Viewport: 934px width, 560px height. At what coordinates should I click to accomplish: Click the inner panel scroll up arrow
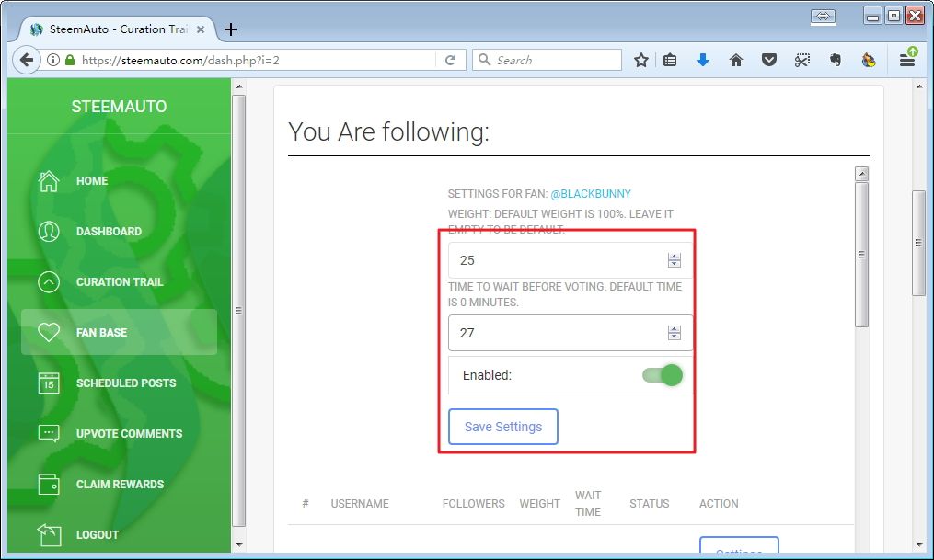pos(861,175)
